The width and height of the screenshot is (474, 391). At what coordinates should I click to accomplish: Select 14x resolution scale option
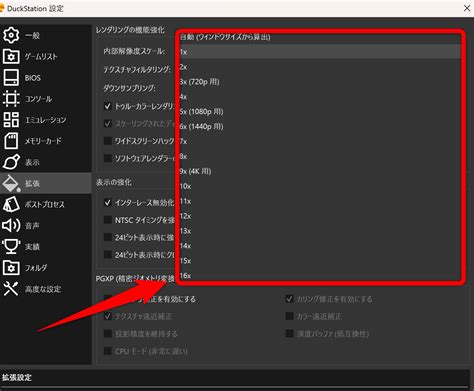point(320,246)
